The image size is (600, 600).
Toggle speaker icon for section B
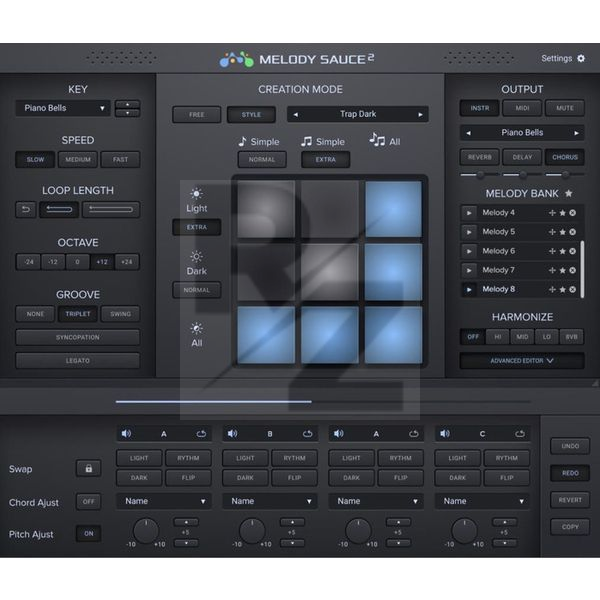pyautogui.click(x=232, y=434)
